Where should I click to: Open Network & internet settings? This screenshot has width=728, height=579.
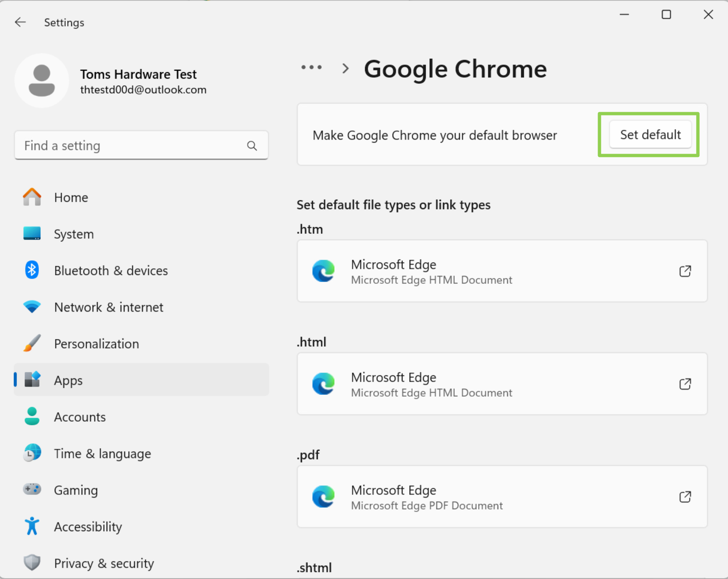(141, 307)
